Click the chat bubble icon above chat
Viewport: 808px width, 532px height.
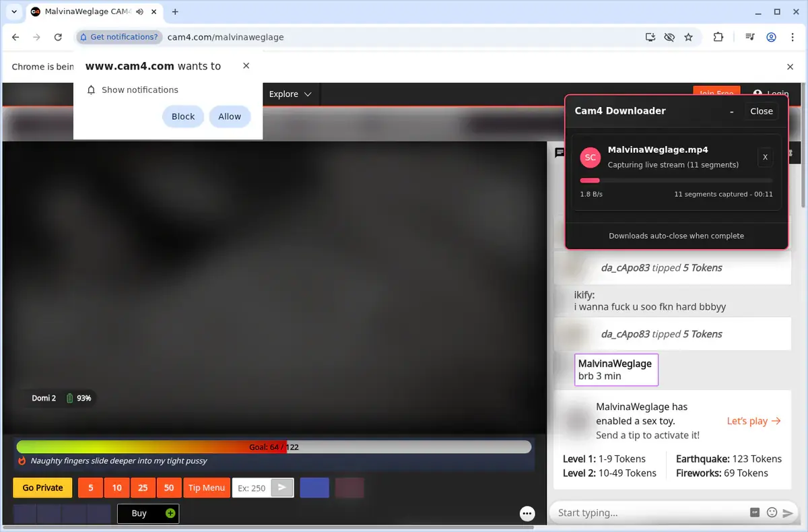(x=560, y=153)
